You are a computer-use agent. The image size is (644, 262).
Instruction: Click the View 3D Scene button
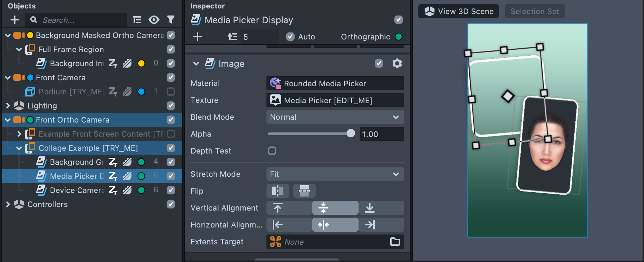coord(458,11)
